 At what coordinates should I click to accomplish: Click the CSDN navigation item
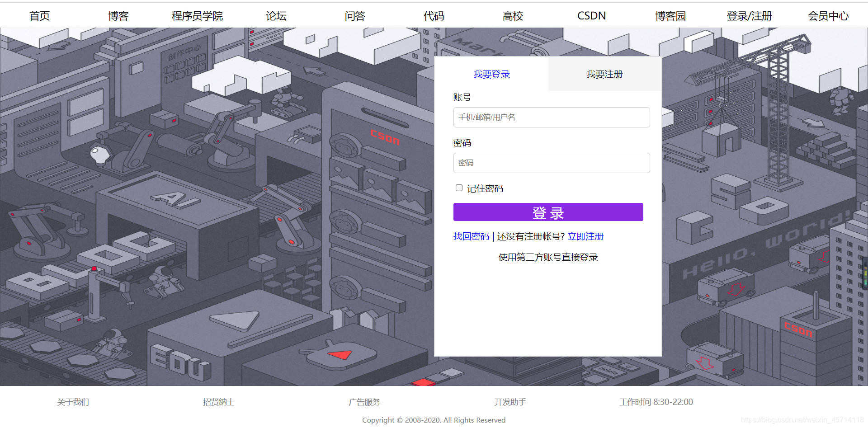[591, 15]
